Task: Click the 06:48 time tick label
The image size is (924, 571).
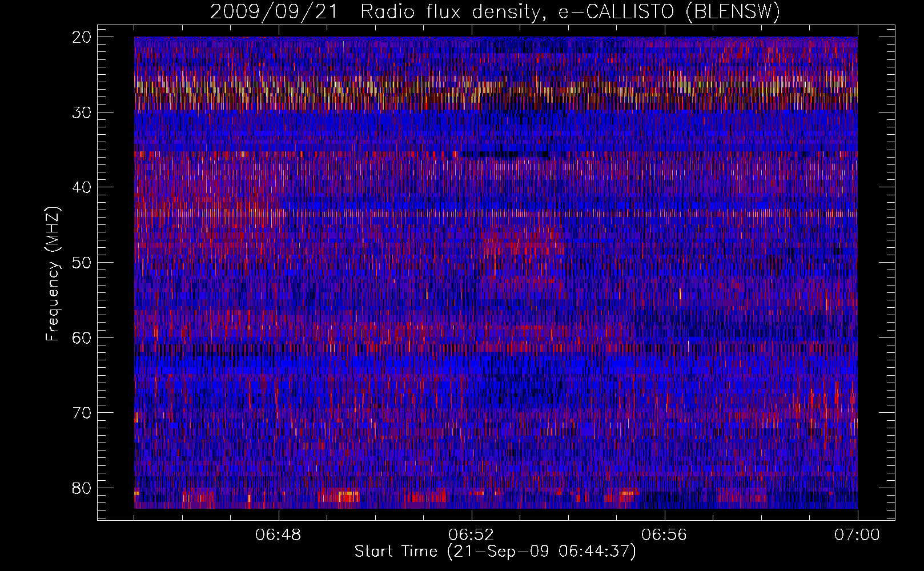Action: pos(278,535)
